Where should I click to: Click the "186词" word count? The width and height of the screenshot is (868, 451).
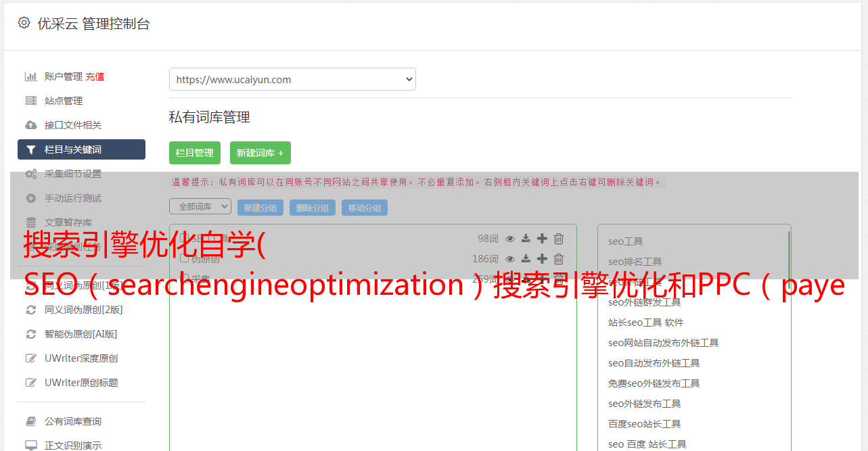tap(485, 259)
